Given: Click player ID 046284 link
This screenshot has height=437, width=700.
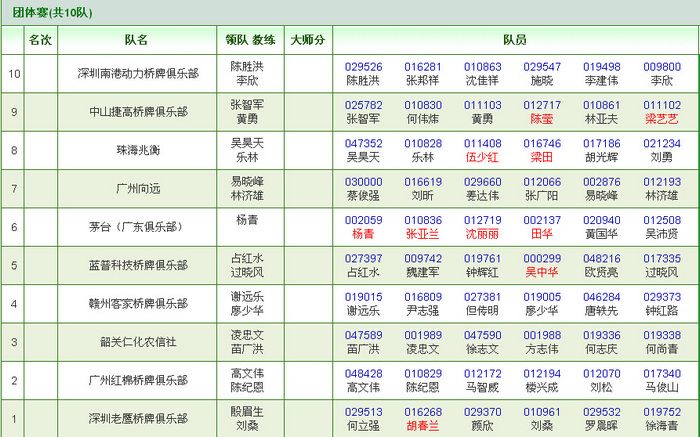Looking at the screenshot, I should (x=601, y=297).
